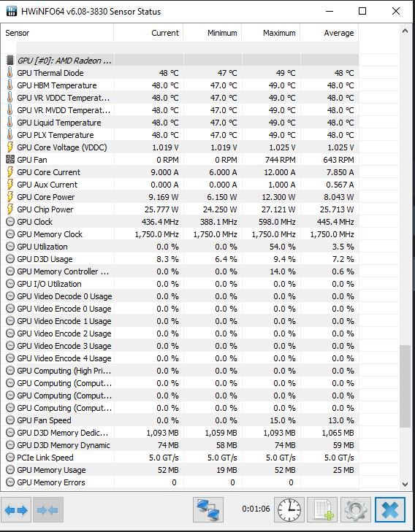Select GPU Video Encode 4 Usage row
Viewport: 415px width, 532px height.
click(180, 358)
